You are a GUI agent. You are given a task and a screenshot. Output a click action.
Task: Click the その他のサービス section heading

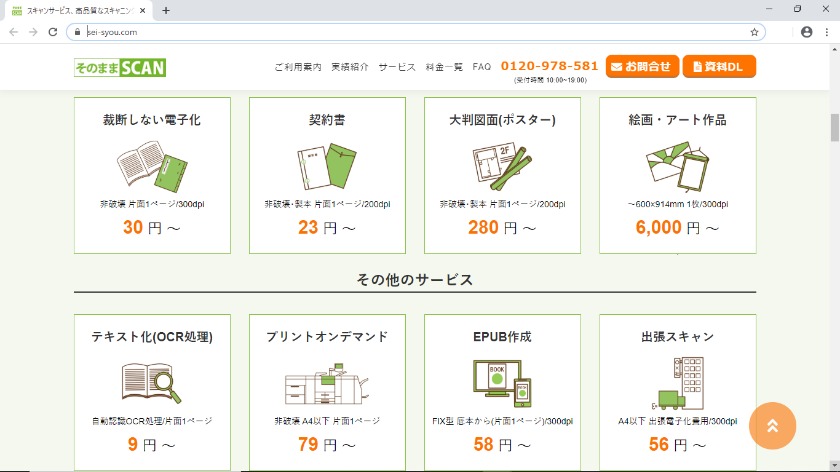click(x=415, y=280)
